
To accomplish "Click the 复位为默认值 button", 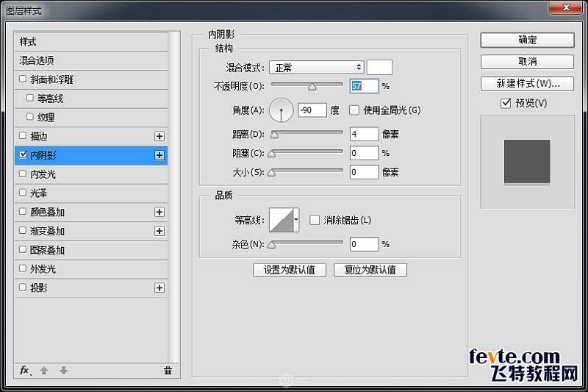I will point(370,270).
